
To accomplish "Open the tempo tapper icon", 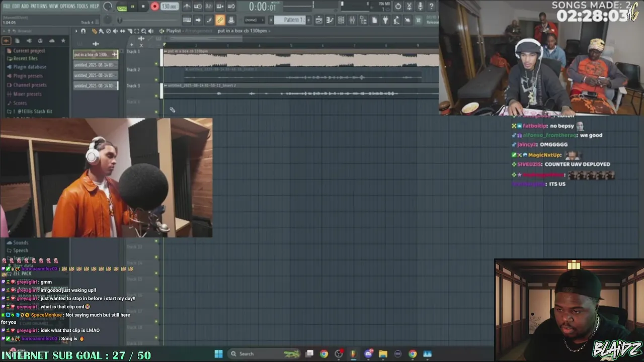I will click(396, 20).
